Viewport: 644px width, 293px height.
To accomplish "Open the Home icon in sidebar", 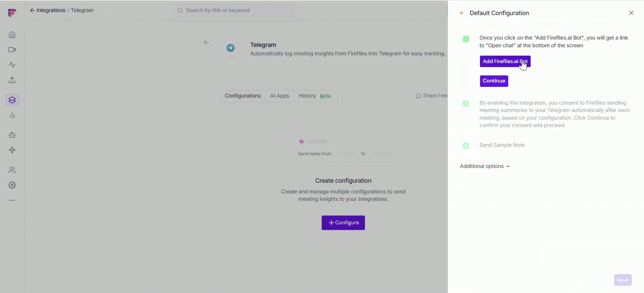I will (12, 35).
